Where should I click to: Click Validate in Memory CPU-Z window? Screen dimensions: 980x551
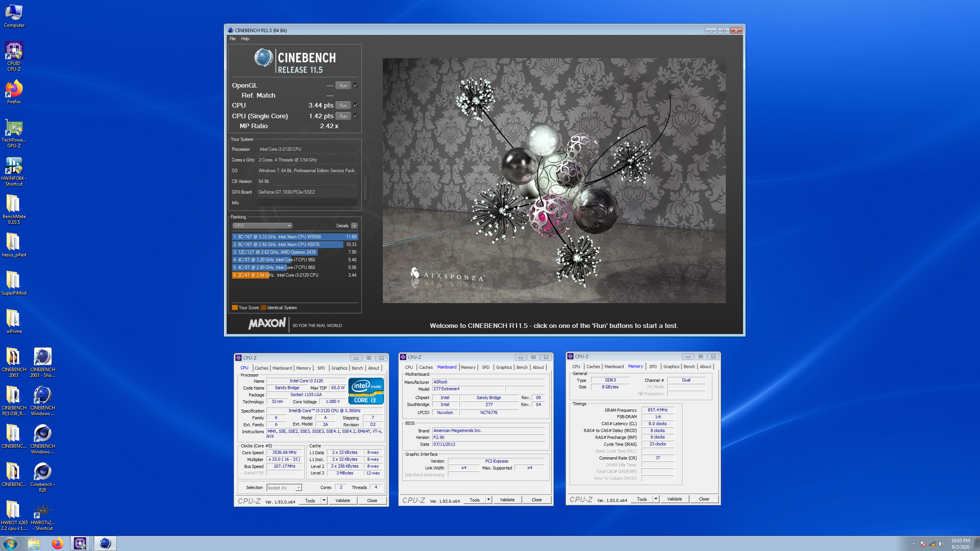coord(675,499)
